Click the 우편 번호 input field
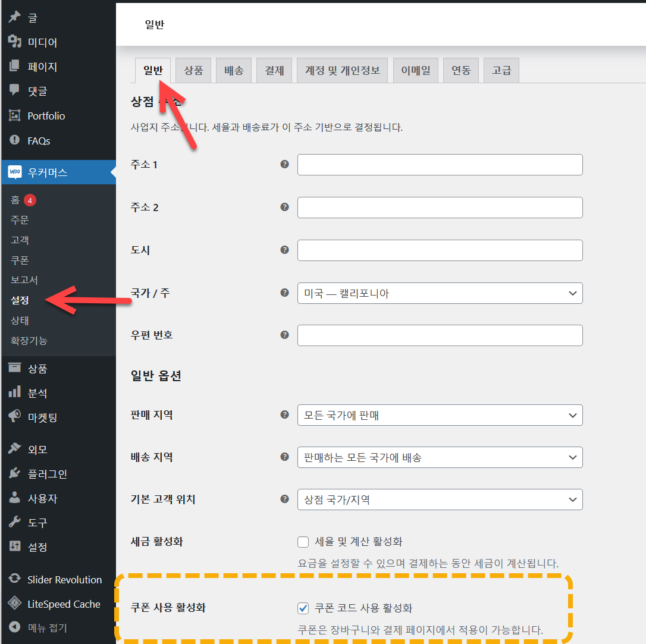Image resolution: width=646 pixels, height=644 pixels. tap(440, 335)
